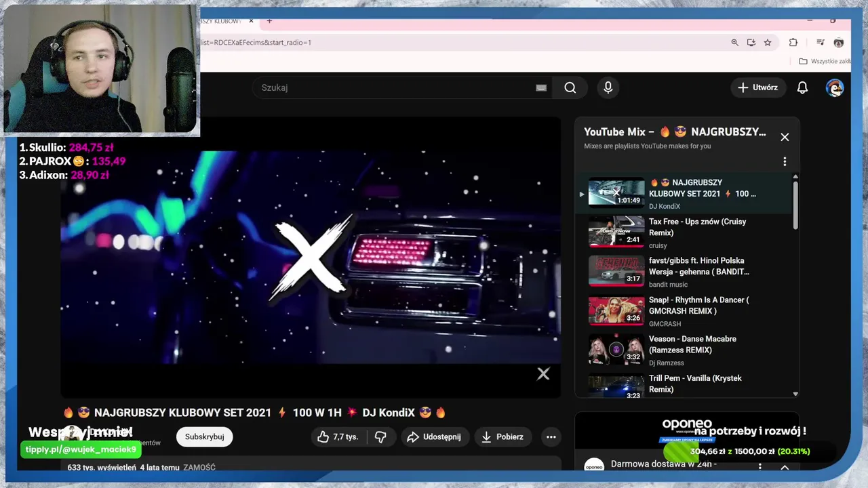Close the current browser tab
Screen dimensions: 868x488
251,21
